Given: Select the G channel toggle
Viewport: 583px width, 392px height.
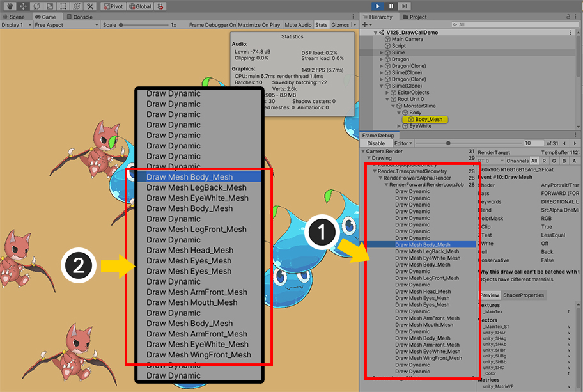Looking at the screenshot, I should (554, 161).
